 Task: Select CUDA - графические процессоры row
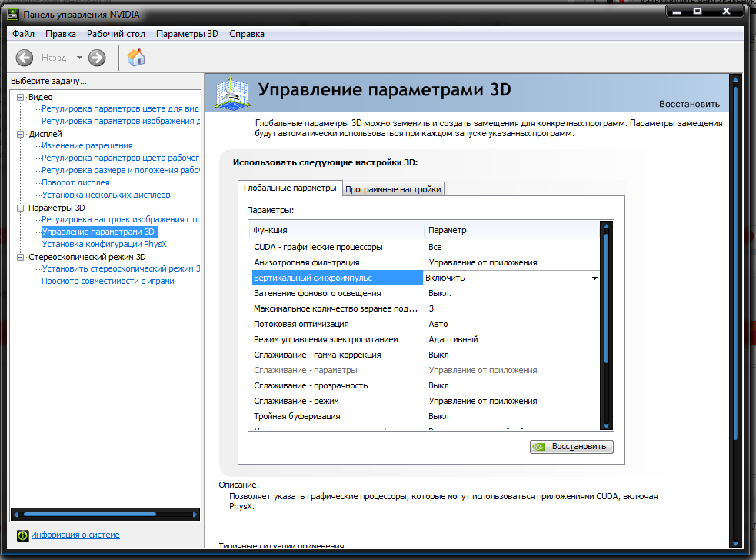pyautogui.click(x=425, y=247)
